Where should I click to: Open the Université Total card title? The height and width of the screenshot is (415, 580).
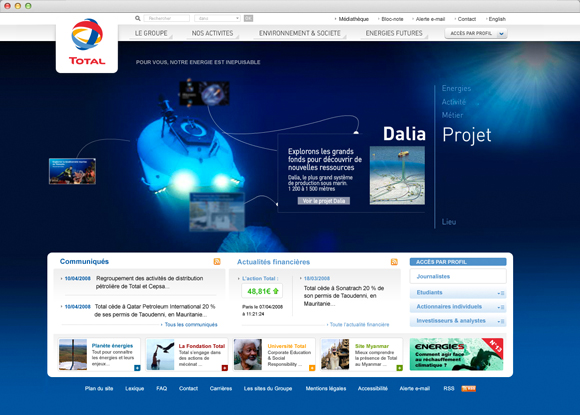click(x=287, y=346)
